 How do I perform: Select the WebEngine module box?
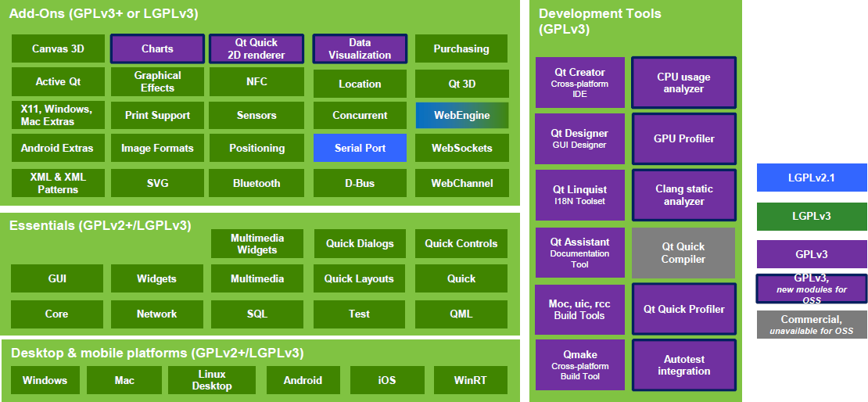[x=461, y=115]
